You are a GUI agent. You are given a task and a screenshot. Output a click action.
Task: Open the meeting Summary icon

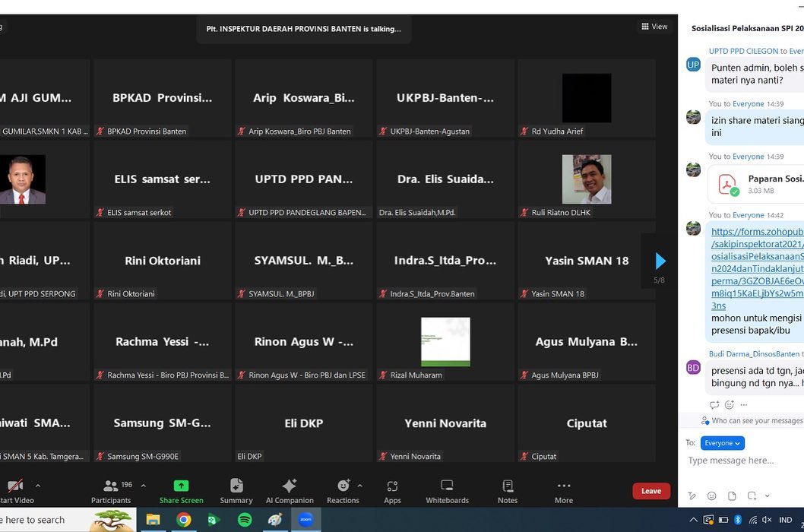(236, 491)
